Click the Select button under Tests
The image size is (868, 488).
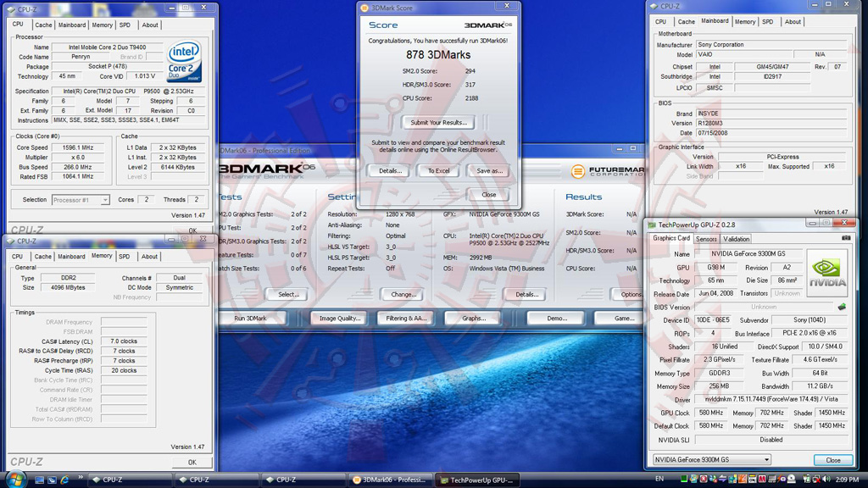point(288,294)
